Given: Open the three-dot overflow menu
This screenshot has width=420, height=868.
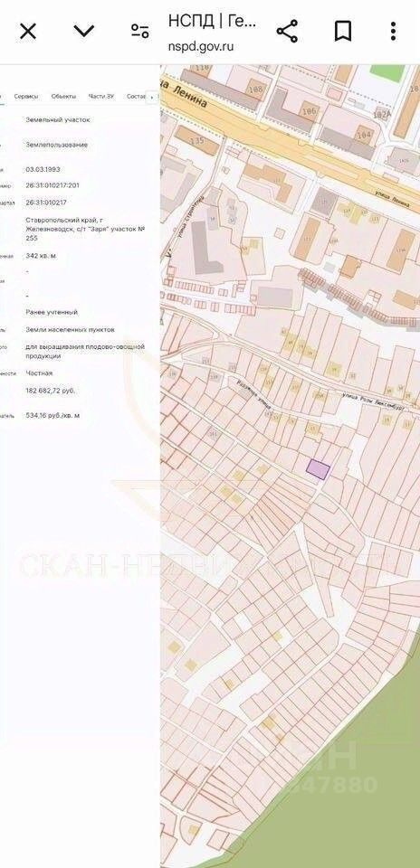Looking at the screenshot, I should [393, 31].
